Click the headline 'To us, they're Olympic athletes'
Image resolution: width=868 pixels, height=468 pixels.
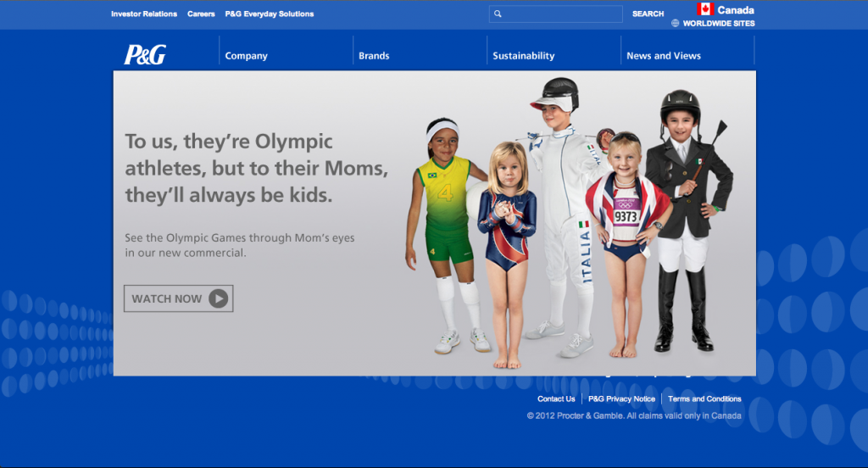(x=256, y=168)
